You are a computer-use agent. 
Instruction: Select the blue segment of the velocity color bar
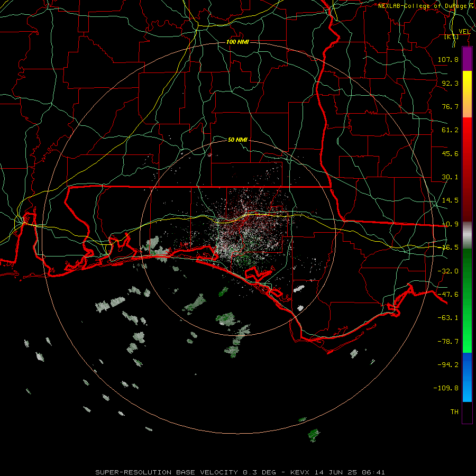pos(467,377)
